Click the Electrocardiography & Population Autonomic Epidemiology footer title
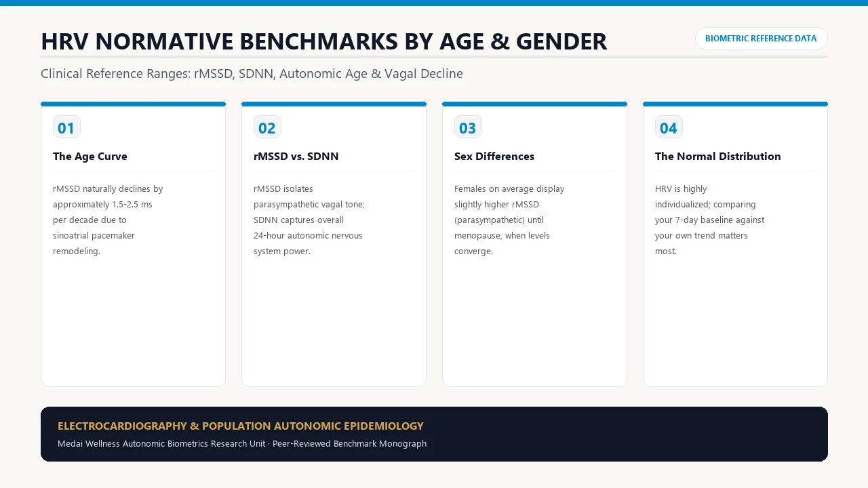868x488 pixels. (241, 426)
